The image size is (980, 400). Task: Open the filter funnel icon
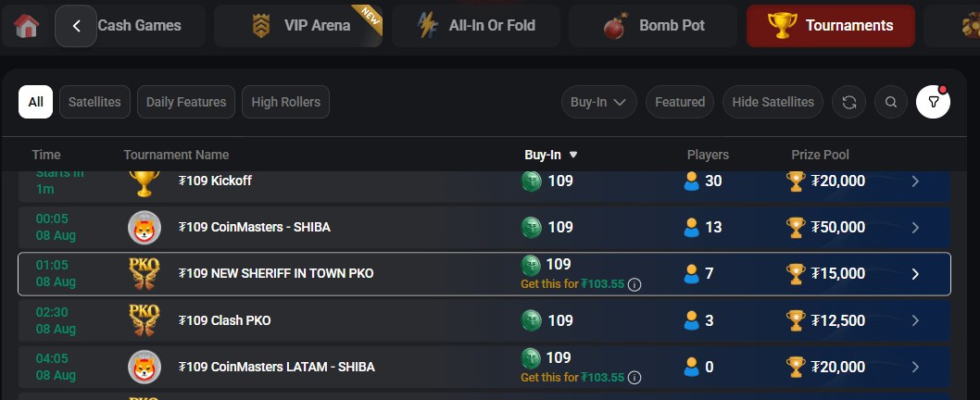[x=933, y=102]
